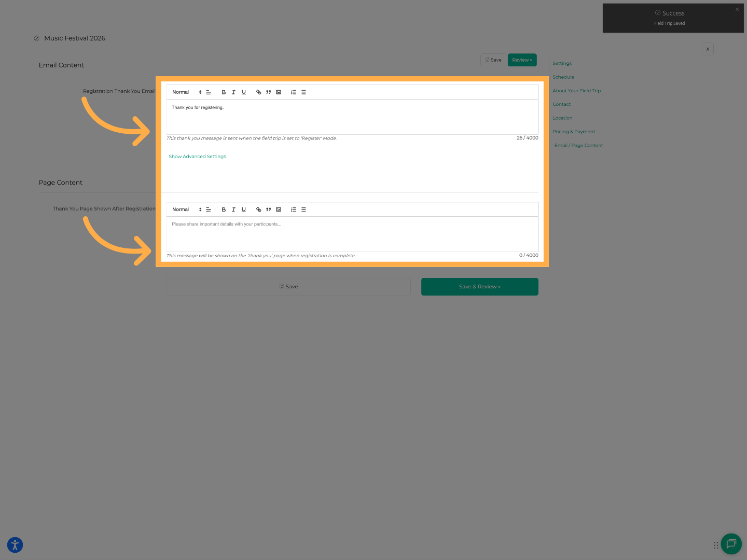The width and height of the screenshot is (747, 560).
Task: Toggle bold in the Email Content editor
Action: pyautogui.click(x=224, y=92)
